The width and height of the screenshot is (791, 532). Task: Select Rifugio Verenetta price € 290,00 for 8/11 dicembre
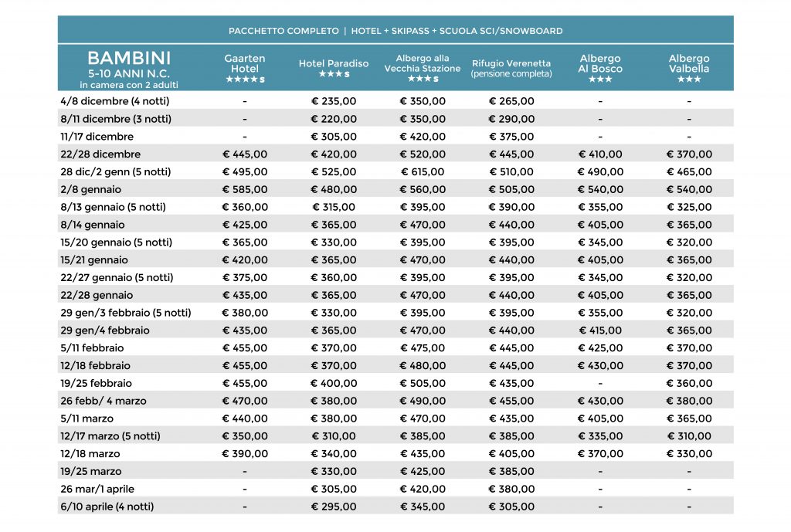(511, 119)
